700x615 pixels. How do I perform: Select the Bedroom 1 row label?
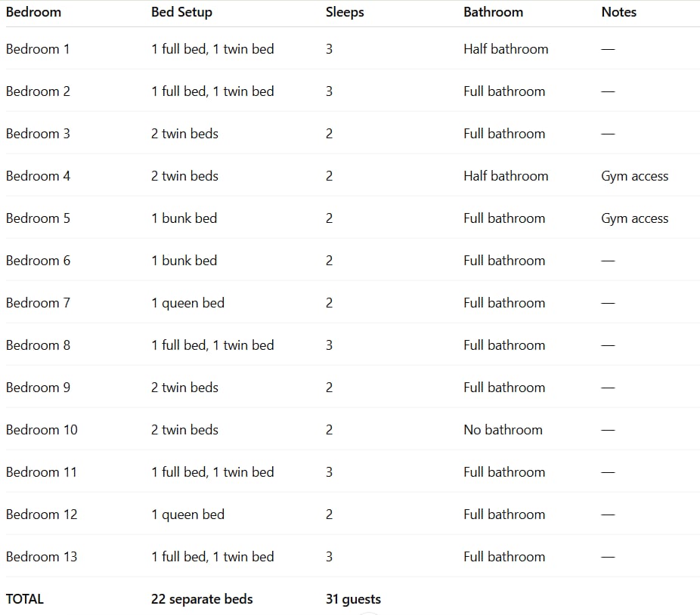[38, 49]
